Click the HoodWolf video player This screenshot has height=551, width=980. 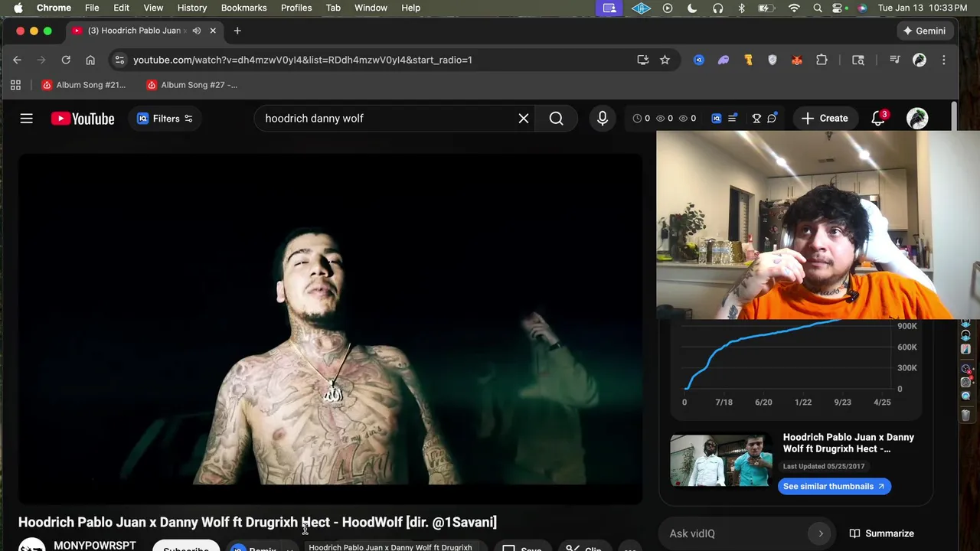(x=331, y=329)
